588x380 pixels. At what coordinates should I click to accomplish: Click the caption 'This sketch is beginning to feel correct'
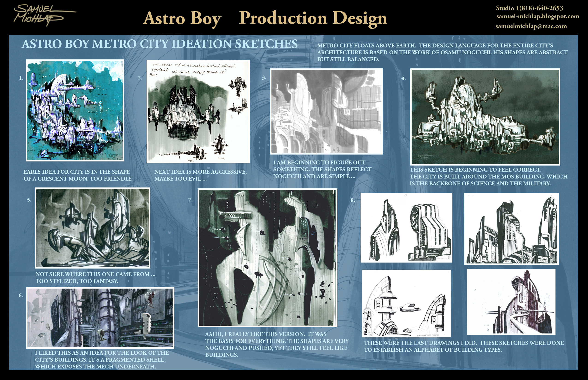click(489, 176)
